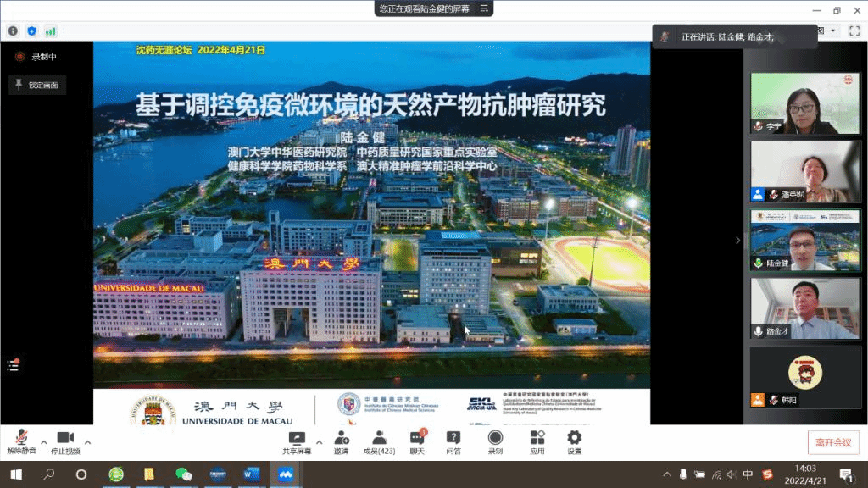
Task: Unmute the microphone (解除静音)
Action: pyautogui.click(x=21, y=439)
